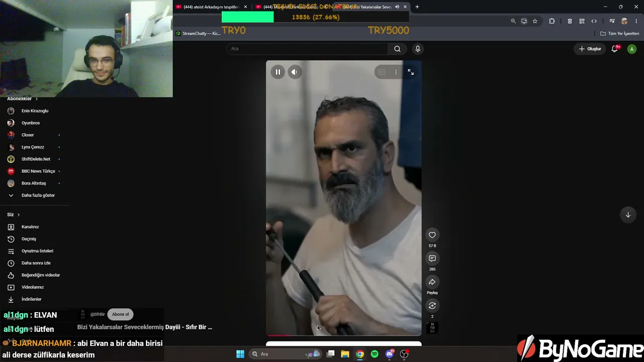The image size is (644, 362).
Task: Open File Explorer from taskbar
Action: [x=345, y=354]
